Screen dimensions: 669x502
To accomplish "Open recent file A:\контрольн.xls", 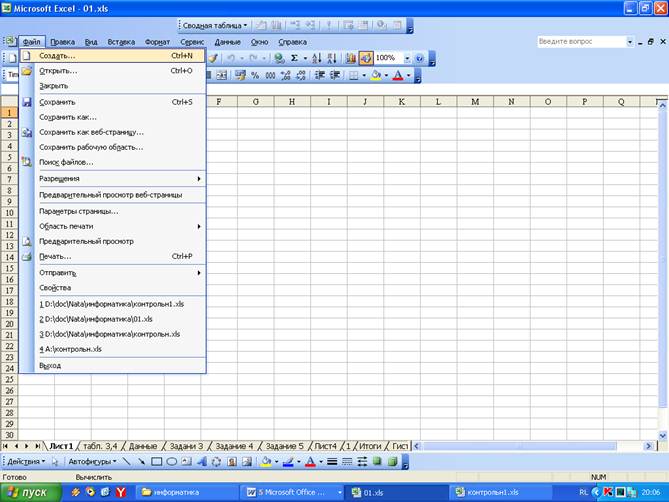I will click(112, 349).
